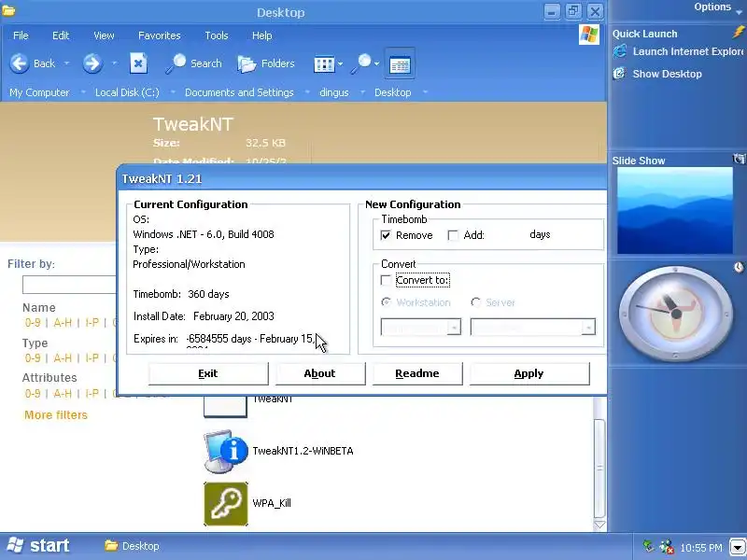This screenshot has width=747, height=560.
Task: Open the sidebar Options menu
Action: [717, 7]
